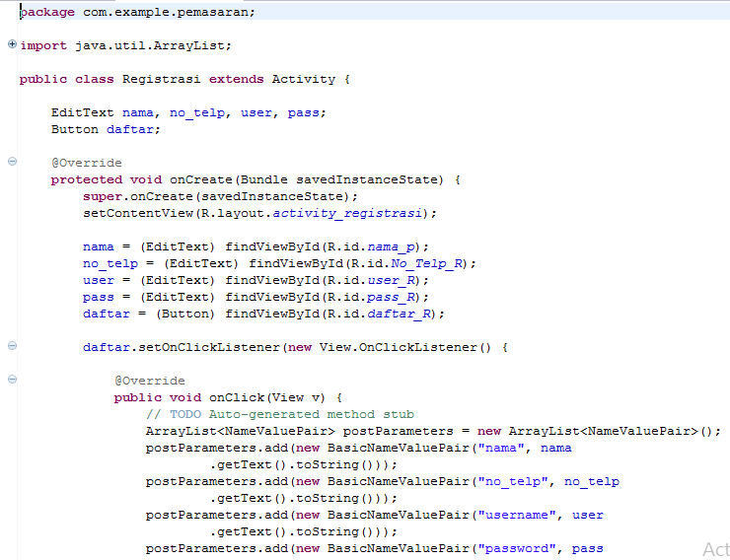Click the class name Registrasi
This screenshot has height=560, width=730.
click(162, 79)
